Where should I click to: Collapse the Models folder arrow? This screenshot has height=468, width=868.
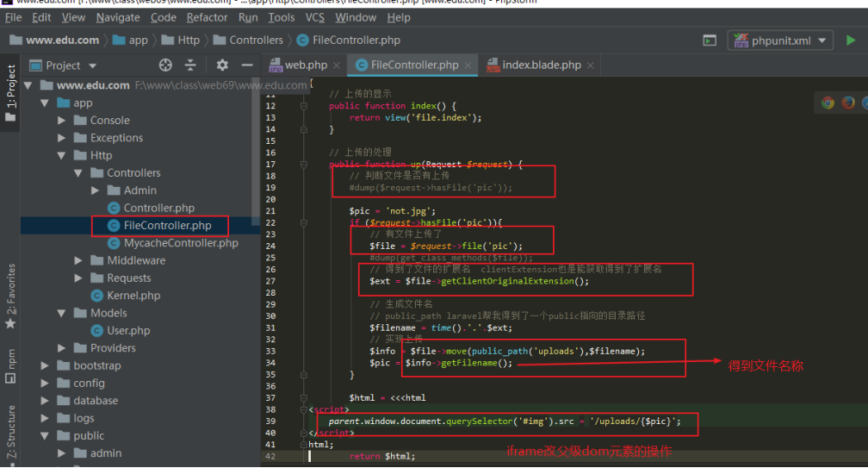61,313
